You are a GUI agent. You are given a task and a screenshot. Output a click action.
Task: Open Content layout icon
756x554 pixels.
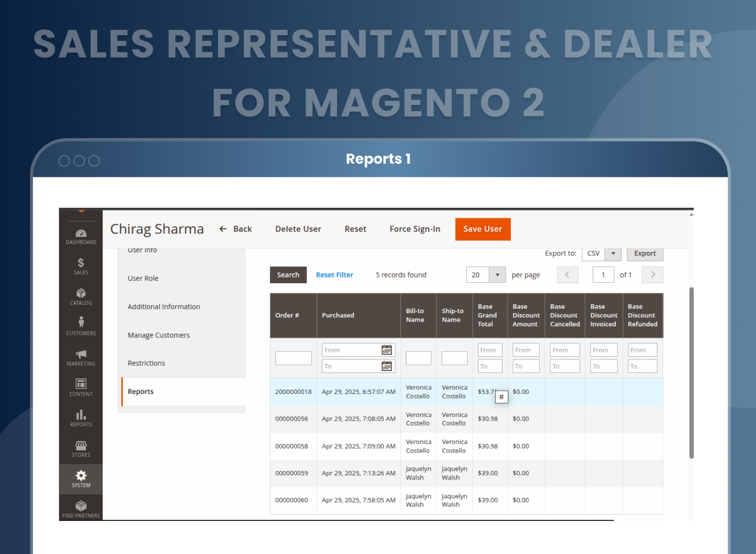click(81, 384)
